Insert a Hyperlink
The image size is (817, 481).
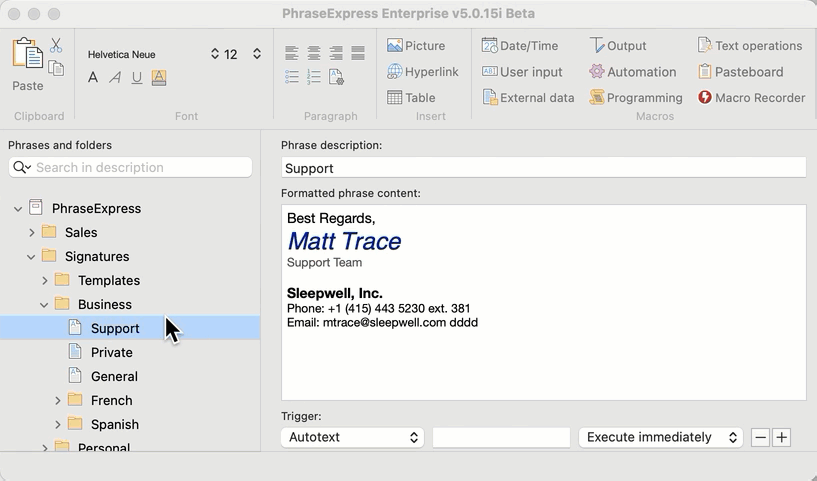point(423,72)
